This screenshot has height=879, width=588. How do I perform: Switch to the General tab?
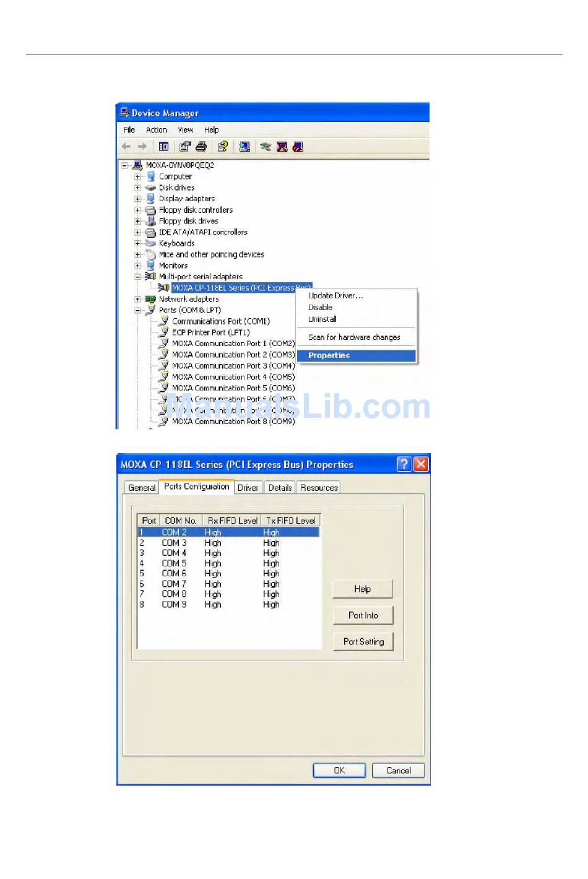tap(141, 488)
